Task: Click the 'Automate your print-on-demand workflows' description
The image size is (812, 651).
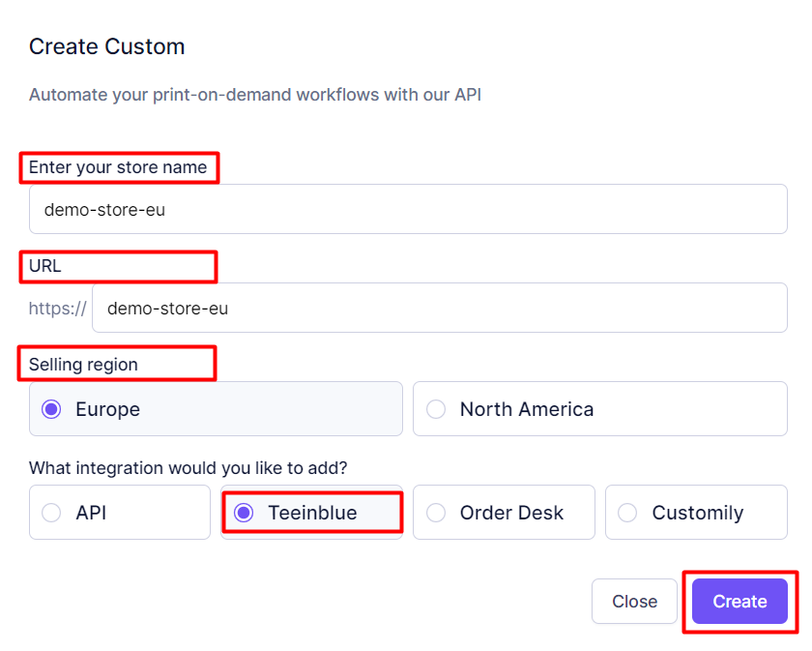Action: tap(254, 95)
